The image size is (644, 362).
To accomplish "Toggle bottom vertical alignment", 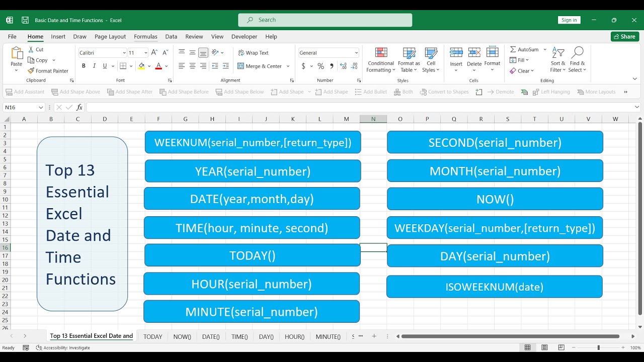I will (203, 52).
